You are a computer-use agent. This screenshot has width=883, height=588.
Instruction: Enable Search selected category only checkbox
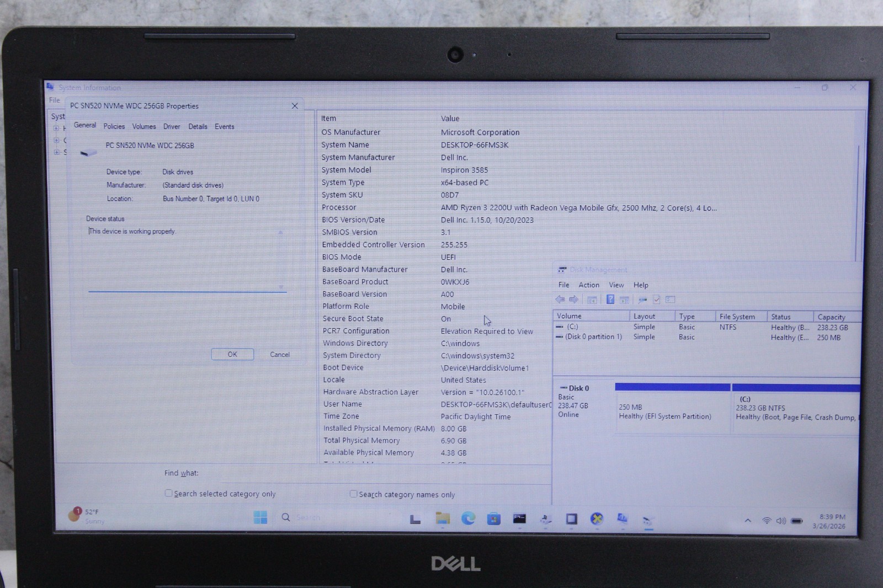[x=168, y=493]
